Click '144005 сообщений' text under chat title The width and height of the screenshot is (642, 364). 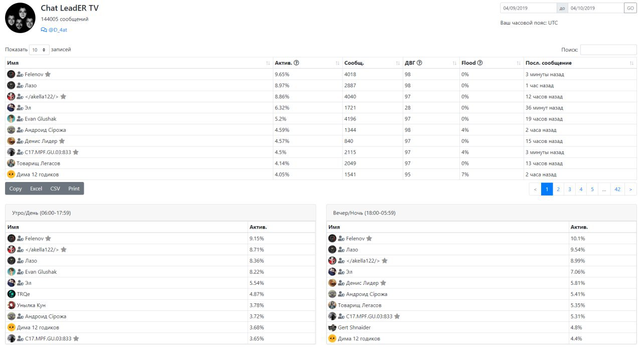point(65,19)
